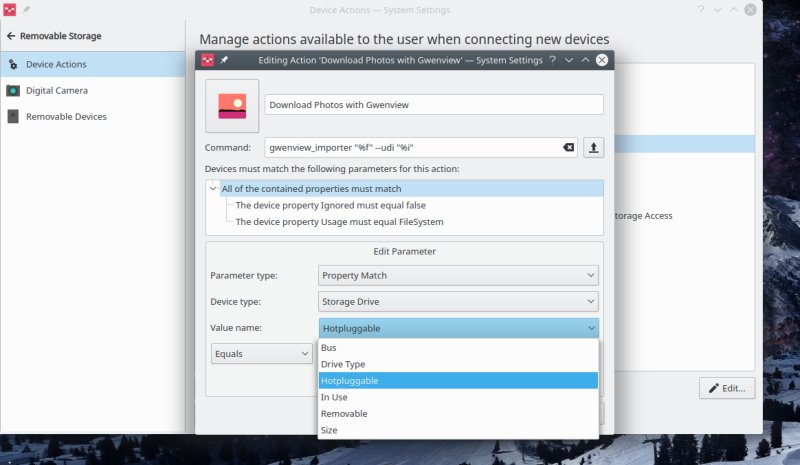800x465 pixels.
Task: Click the upload button beside command field
Action: point(594,148)
